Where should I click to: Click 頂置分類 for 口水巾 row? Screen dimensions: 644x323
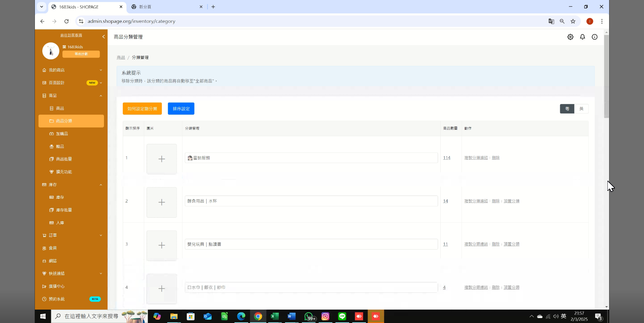tap(512, 287)
